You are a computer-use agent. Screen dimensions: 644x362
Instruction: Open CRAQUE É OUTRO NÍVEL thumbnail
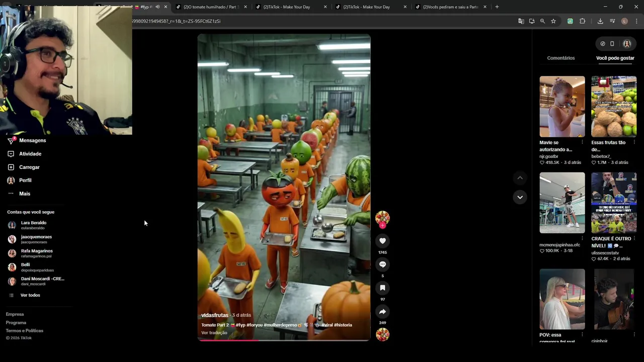614,203
